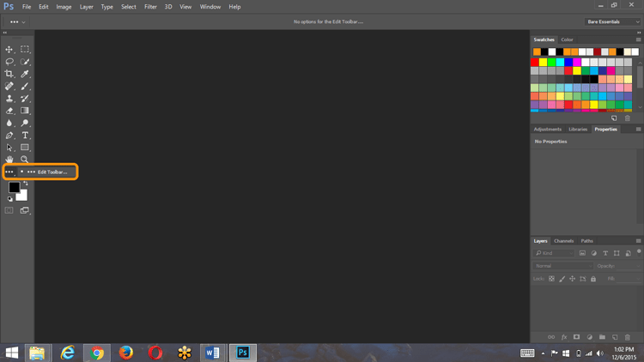Select the Rectangular Marquee tool

point(25,49)
